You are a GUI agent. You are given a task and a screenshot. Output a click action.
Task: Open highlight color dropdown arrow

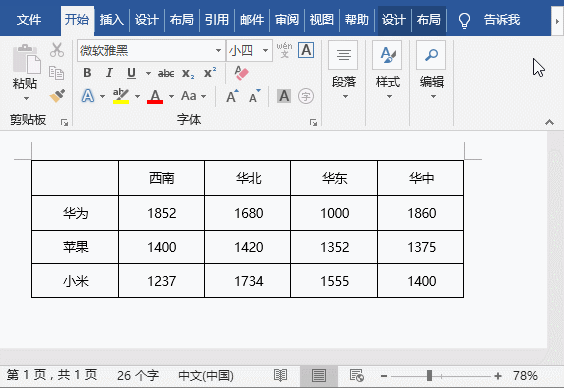(137, 96)
